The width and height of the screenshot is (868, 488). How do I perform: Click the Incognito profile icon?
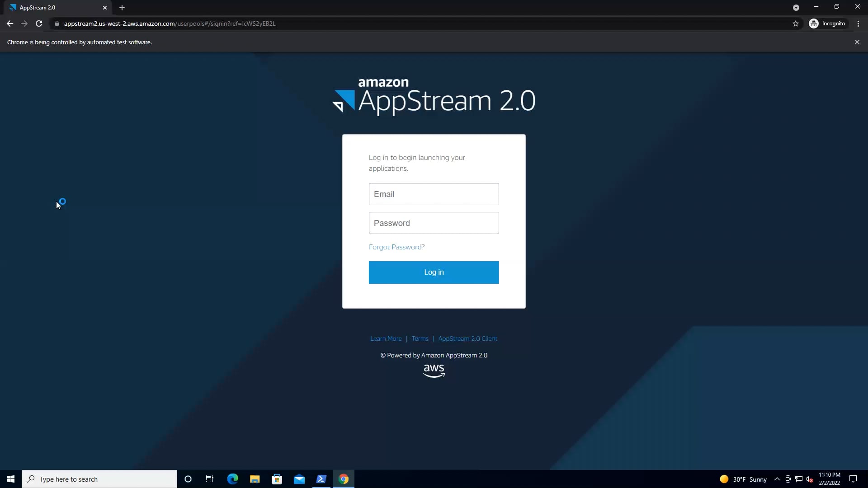814,23
